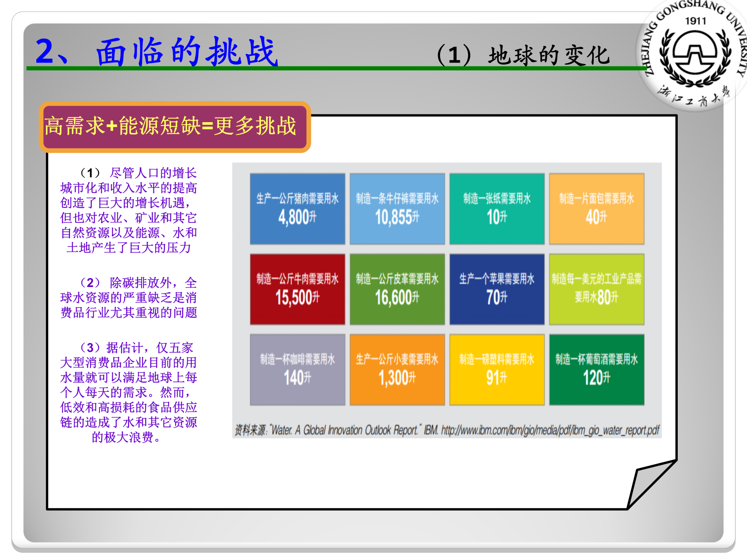Select the jeans tile showing 10,855升

397,209
